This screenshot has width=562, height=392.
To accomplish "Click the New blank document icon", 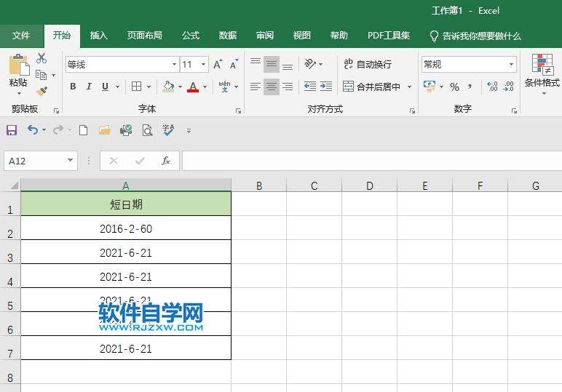I will click(x=83, y=130).
